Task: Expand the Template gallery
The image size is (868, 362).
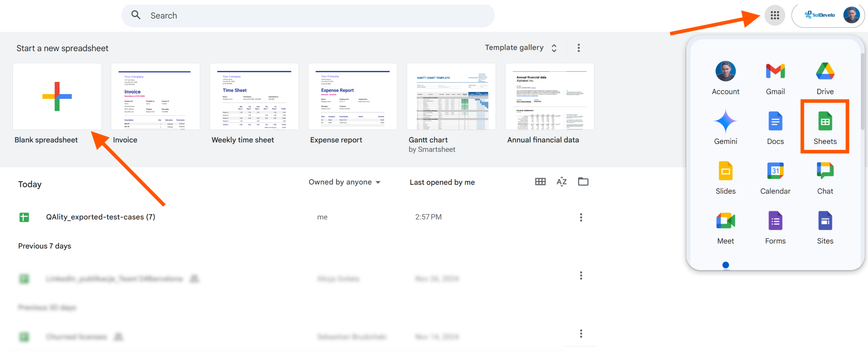Action: coord(521,48)
